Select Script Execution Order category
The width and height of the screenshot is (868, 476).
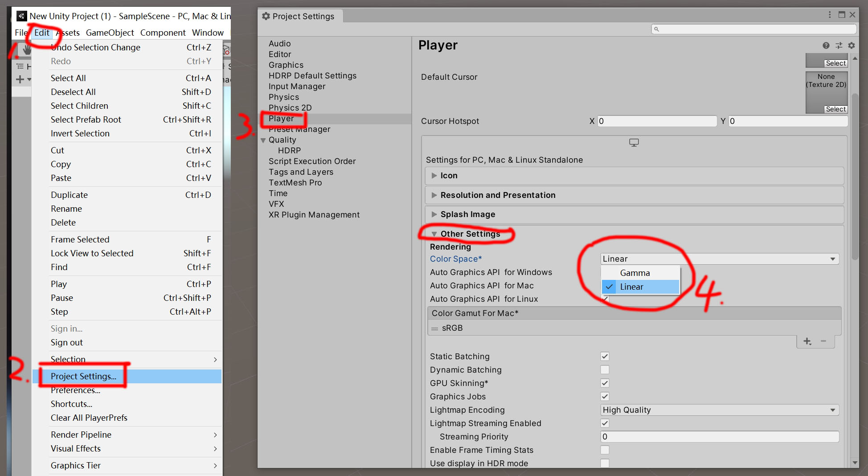[x=312, y=161]
